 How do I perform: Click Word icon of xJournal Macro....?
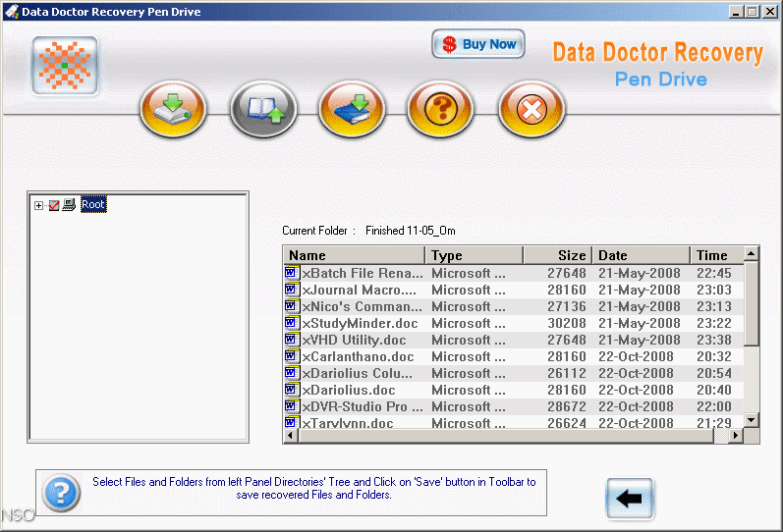tap(292, 290)
